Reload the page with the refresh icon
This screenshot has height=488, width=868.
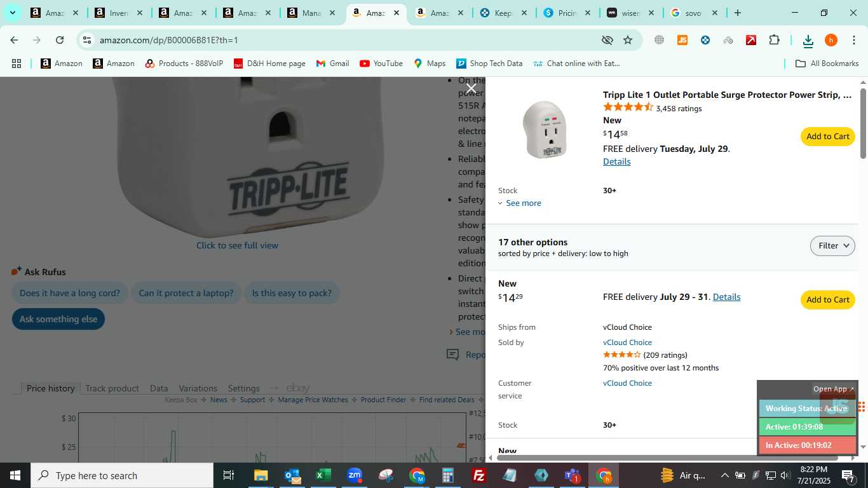[60, 40]
